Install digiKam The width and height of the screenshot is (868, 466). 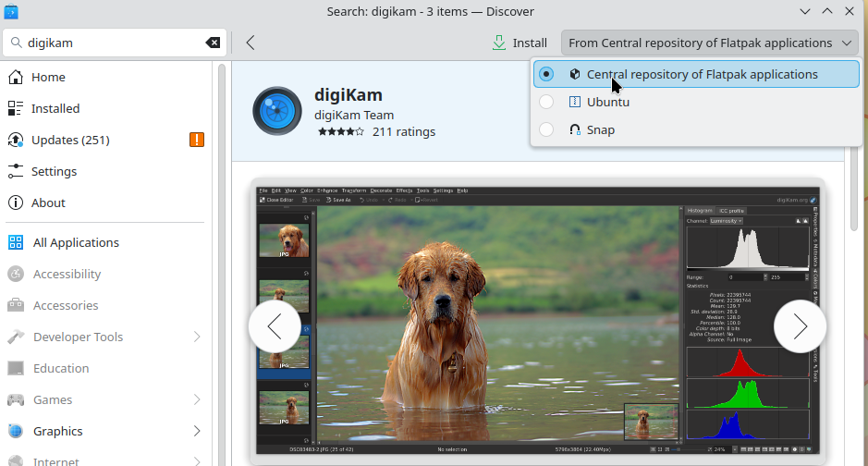520,43
